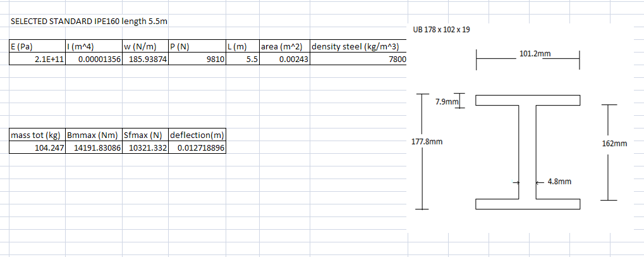Image resolution: width=644 pixels, height=257 pixels.
Task: Select the cell containing 185.93874
Action: pyautogui.click(x=145, y=60)
